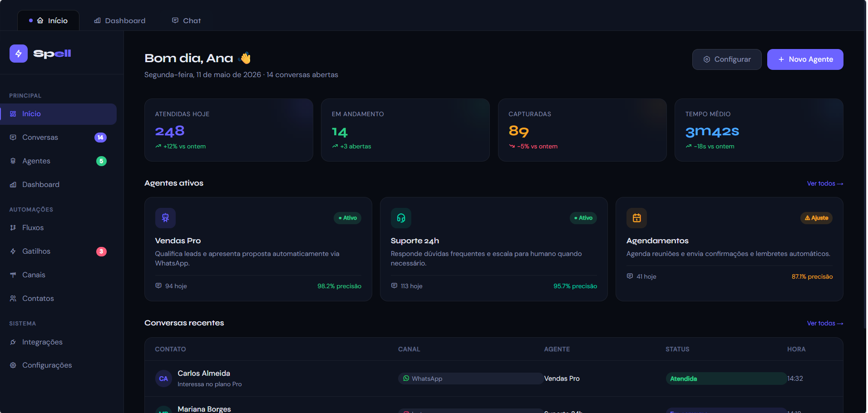868x413 pixels.
Task: Open Conversas from the sidebar icon
Action: click(13, 138)
